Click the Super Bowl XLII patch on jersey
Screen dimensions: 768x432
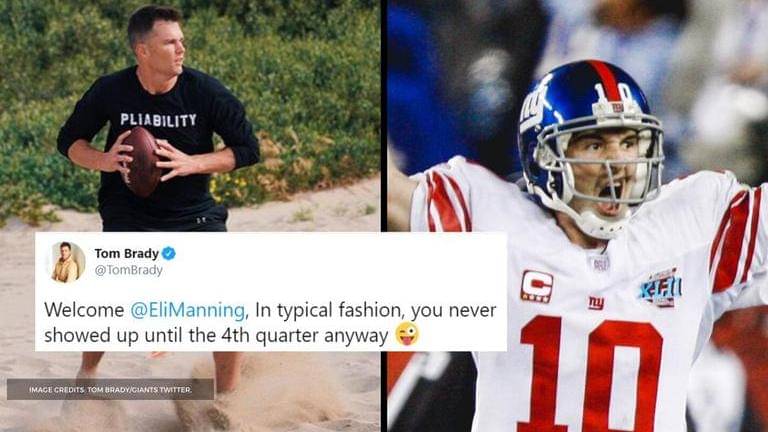click(660, 288)
